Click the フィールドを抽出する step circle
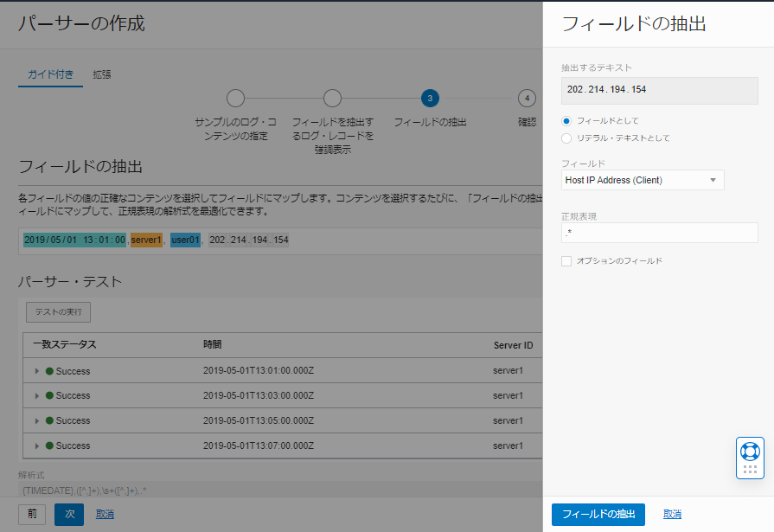The height and width of the screenshot is (532, 774). point(333,99)
